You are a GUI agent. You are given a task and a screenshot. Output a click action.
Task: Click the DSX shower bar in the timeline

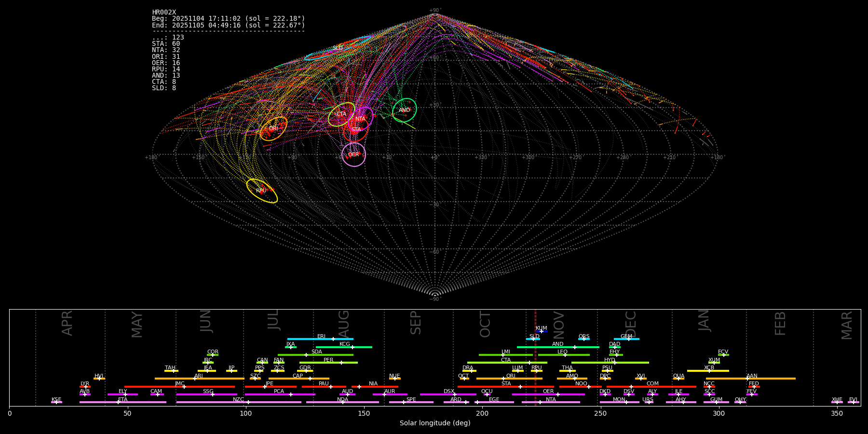448,394
